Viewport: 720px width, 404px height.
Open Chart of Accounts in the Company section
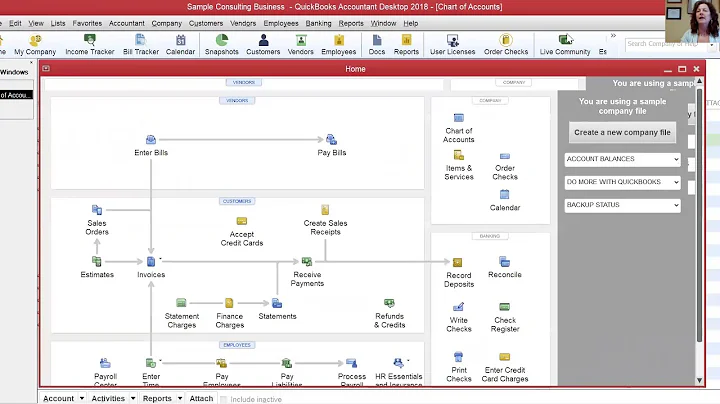tap(459, 128)
